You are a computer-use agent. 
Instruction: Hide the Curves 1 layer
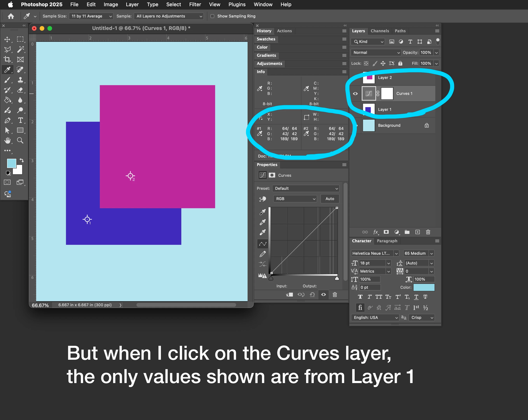point(355,94)
